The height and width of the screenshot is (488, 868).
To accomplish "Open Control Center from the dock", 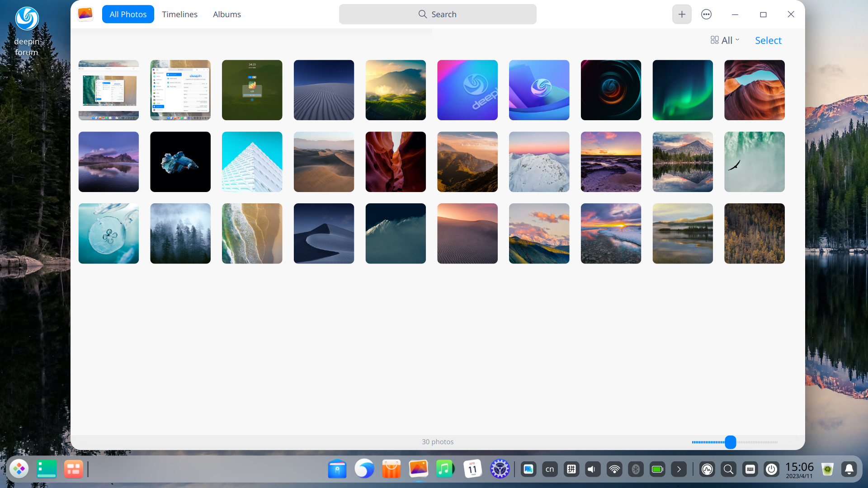I will pos(500,469).
